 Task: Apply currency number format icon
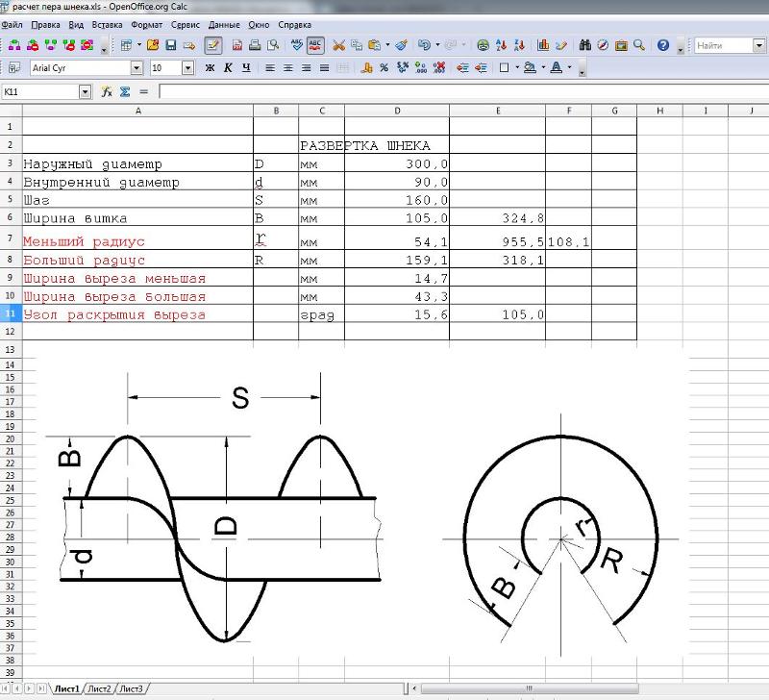pos(366,67)
